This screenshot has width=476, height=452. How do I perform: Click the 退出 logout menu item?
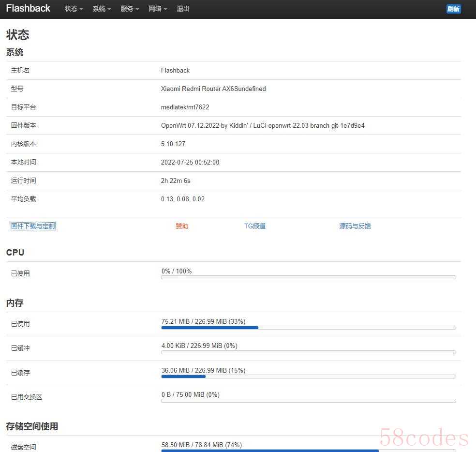[x=183, y=9]
